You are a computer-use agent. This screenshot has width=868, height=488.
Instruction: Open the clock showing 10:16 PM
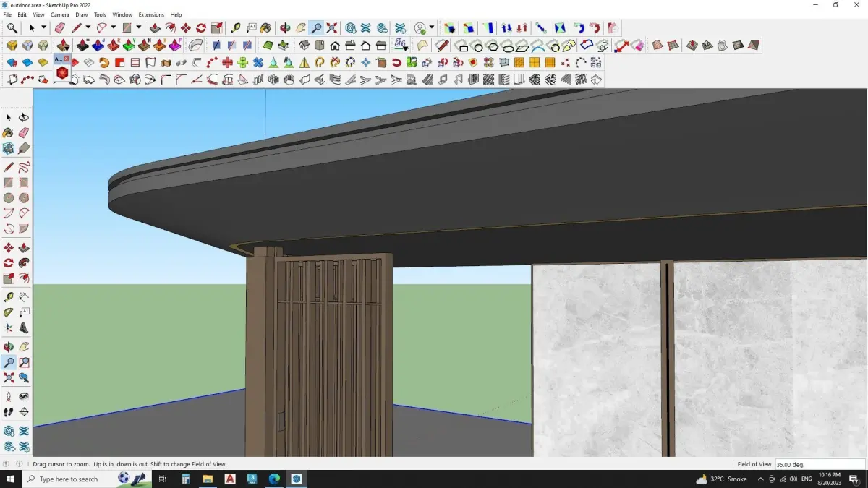tap(830, 479)
